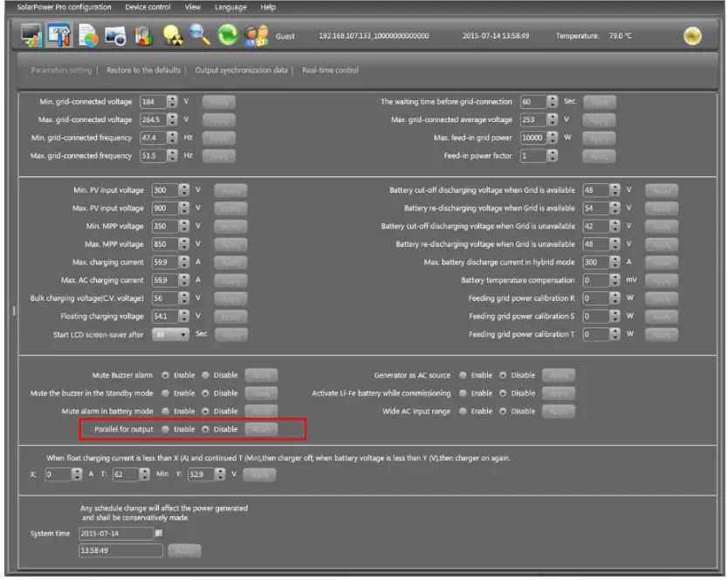The height and width of the screenshot is (580, 728).
Task: Adjust the Feeding grid power calibration T stepper
Action: coord(615,334)
